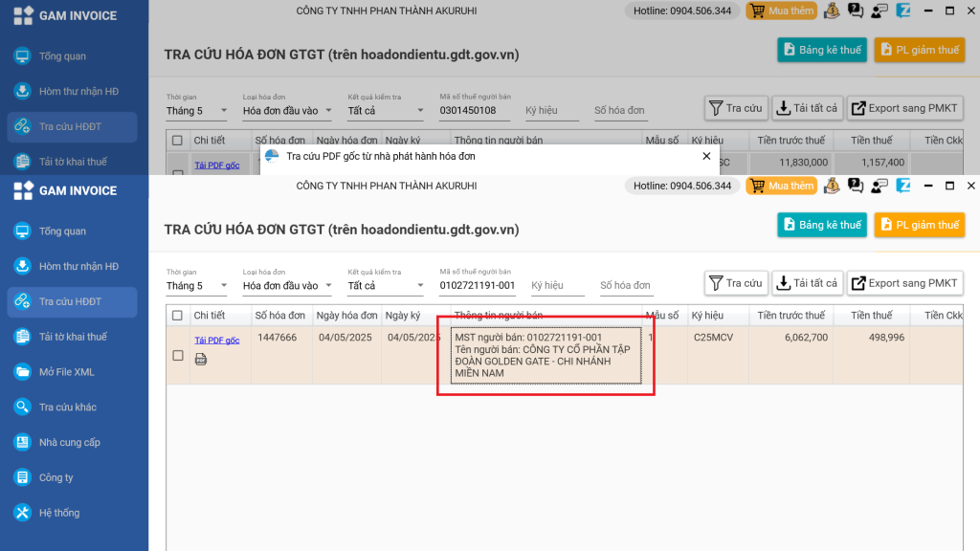Click PL giảm thuế in upper dimmed window

coord(920,50)
